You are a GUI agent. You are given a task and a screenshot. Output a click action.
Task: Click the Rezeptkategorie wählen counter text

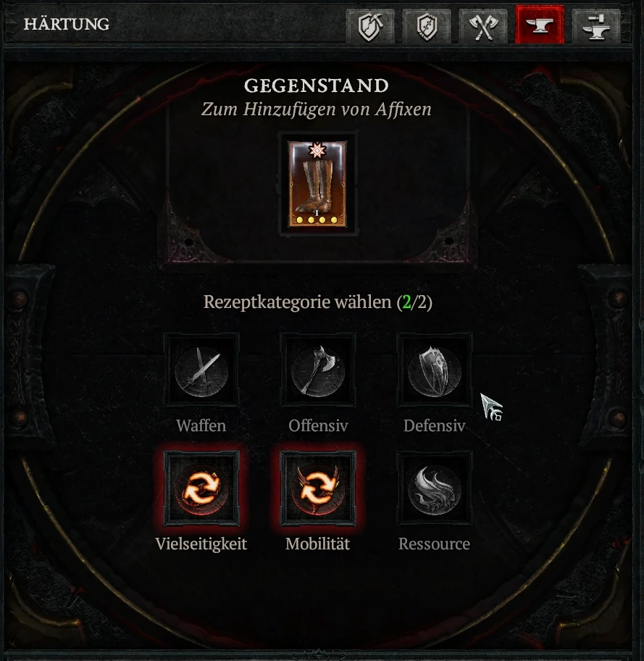click(318, 302)
